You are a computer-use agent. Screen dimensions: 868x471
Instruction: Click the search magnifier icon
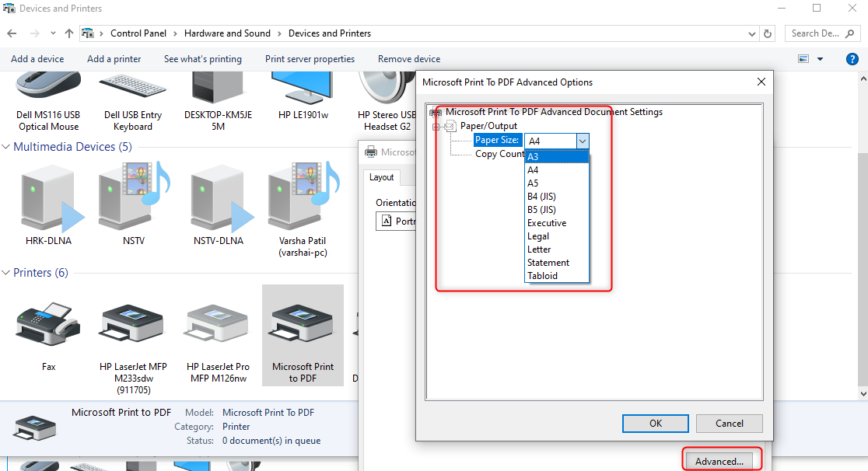pyautogui.click(x=850, y=33)
